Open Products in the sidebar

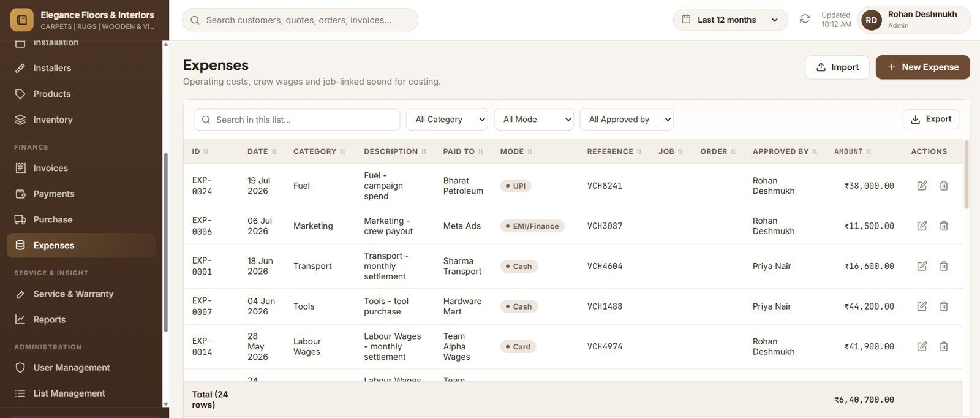81,94
